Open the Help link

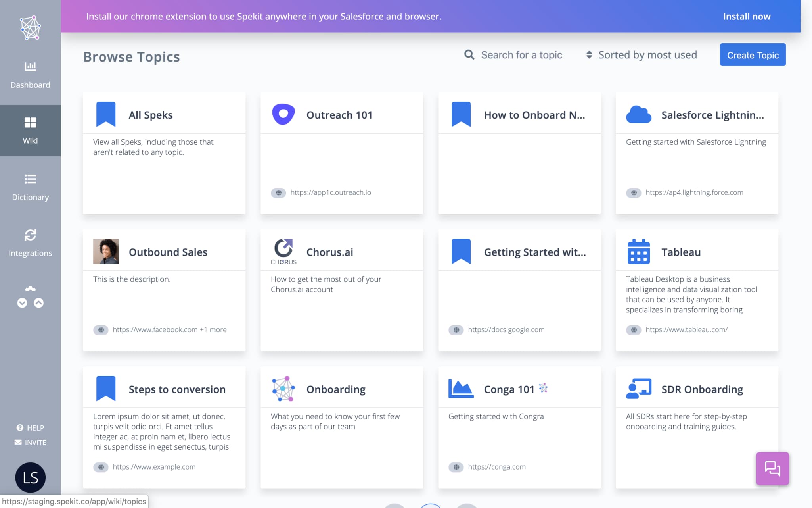tap(30, 428)
